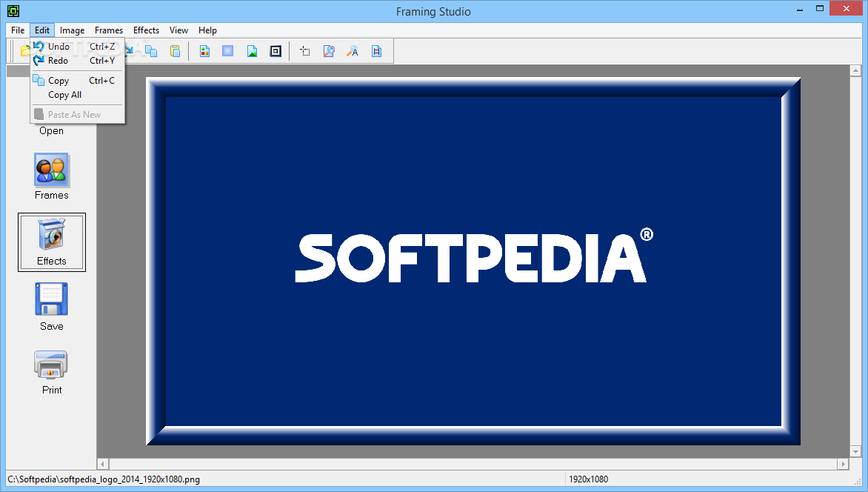
Task: Click the toolbar paste clipboard icon
Action: coord(175,52)
